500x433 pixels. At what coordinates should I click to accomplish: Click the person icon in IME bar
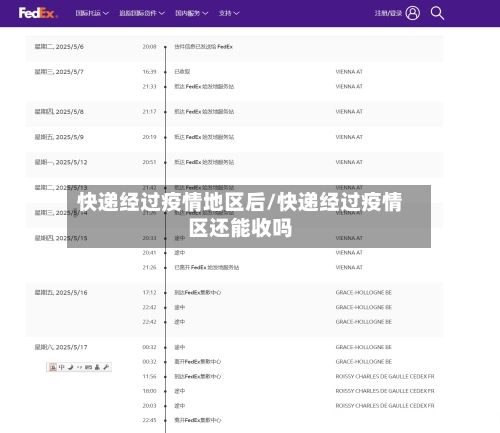pyautogui.click(x=97, y=367)
